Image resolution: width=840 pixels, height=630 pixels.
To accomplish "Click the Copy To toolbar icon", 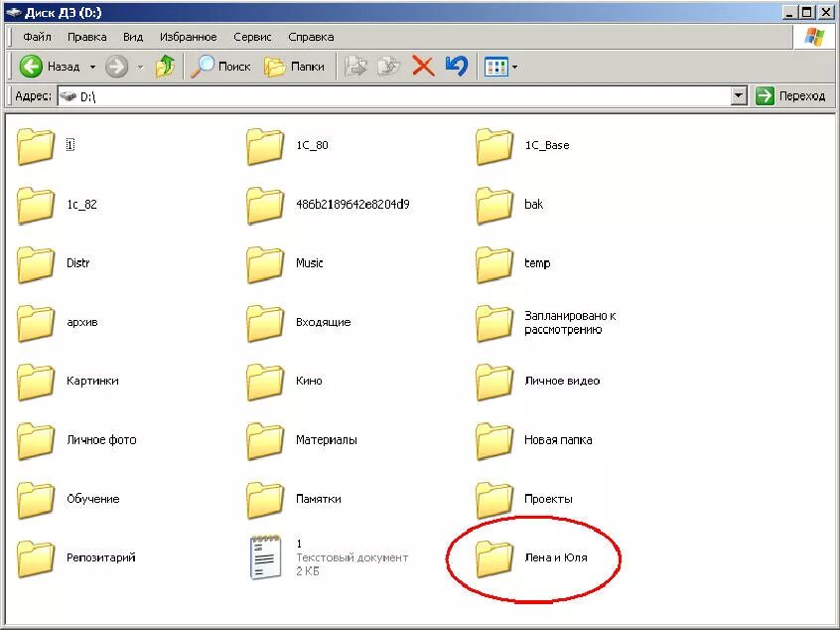I will pos(387,67).
